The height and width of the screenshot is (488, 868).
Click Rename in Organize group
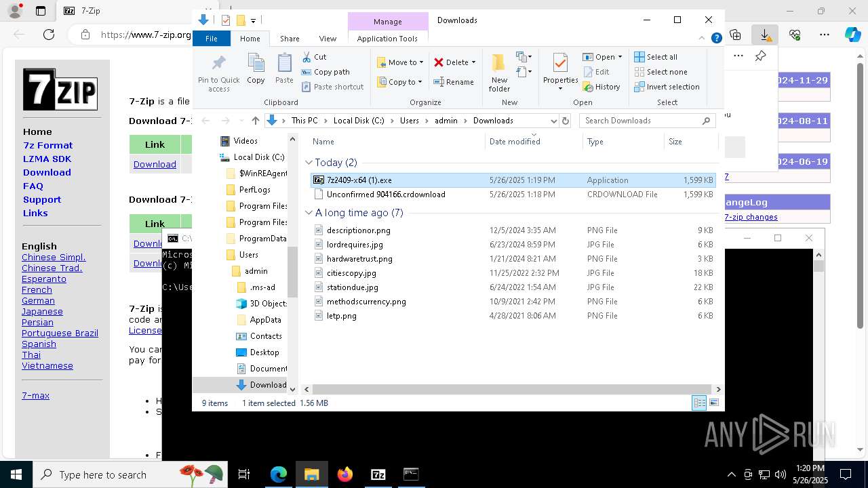[x=454, y=82]
